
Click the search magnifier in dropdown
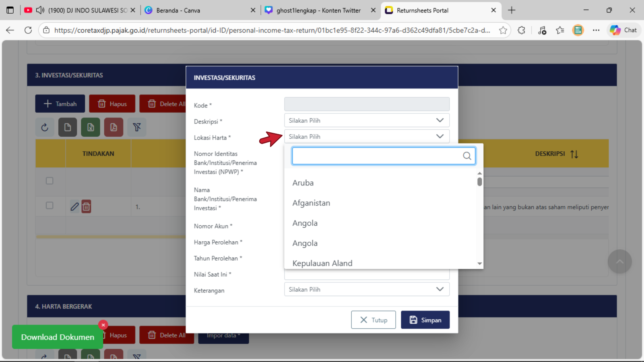click(467, 156)
